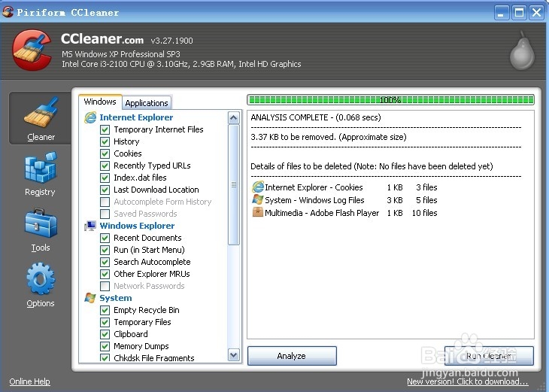Viewport: 549px width, 392px height.
Task: Click IE icon beside Cookies result
Action: (258, 187)
